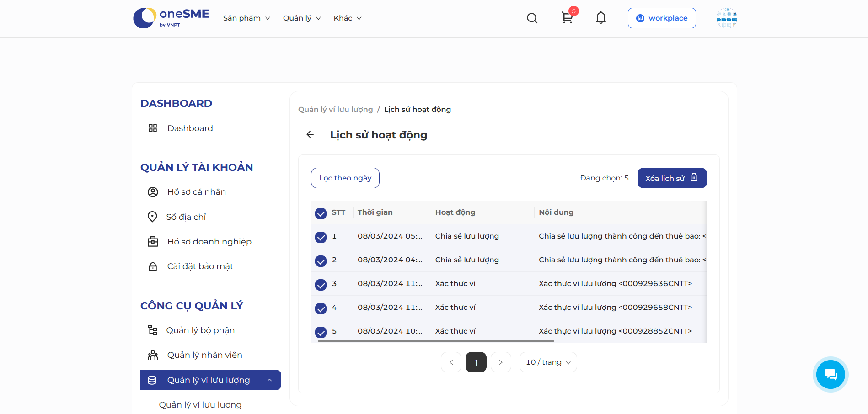Click the time cell '08/03/2024 04:...'
This screenshot has height=414, width=868.
[x=390, y=260]
